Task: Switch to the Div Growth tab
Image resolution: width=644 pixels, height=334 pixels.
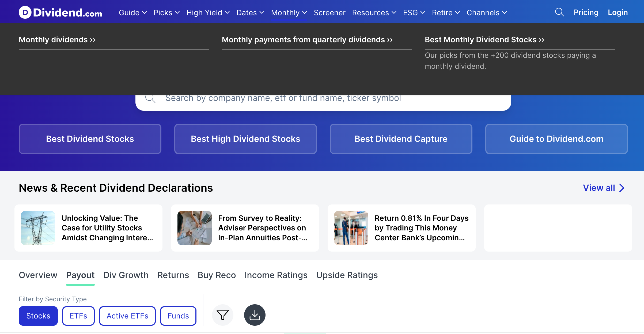Action: point(126,275)
